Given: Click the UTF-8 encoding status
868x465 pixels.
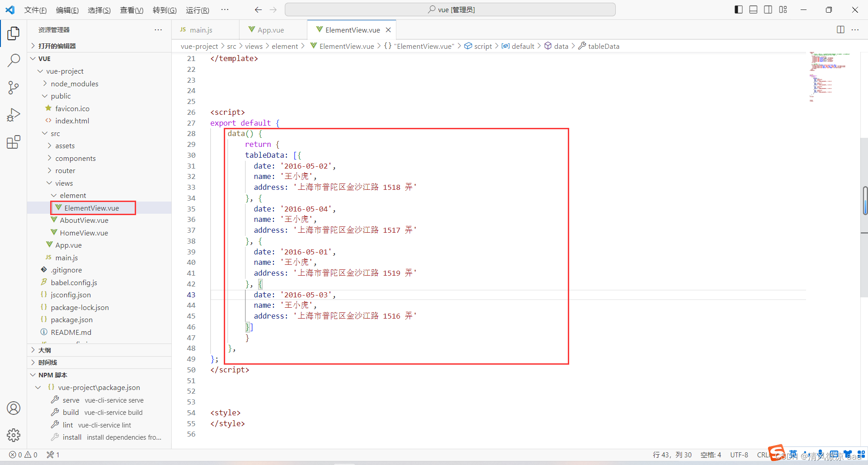Looking at the screenshot, I should (739, 455).
